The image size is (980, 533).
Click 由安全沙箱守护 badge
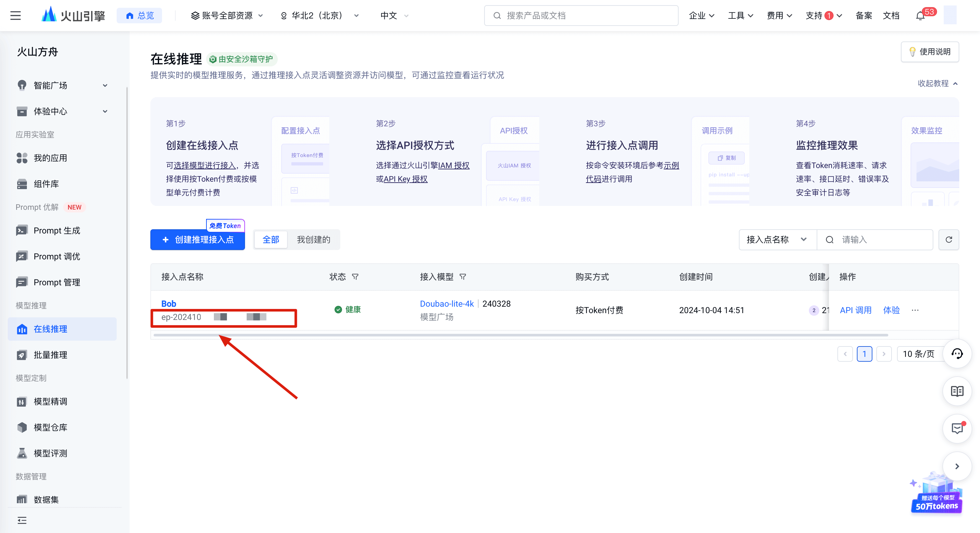pyautogui.click(x=242, y=59)
